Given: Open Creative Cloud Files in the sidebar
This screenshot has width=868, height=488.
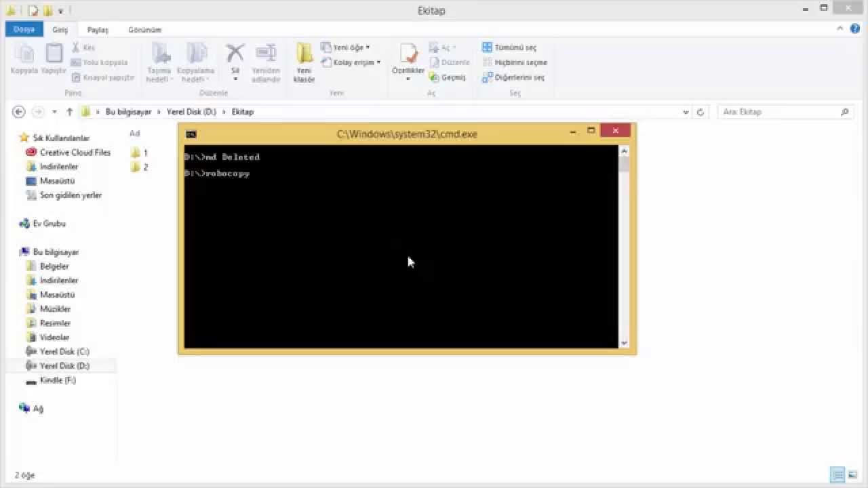Looking at the screenshot, I should point(68,152).
